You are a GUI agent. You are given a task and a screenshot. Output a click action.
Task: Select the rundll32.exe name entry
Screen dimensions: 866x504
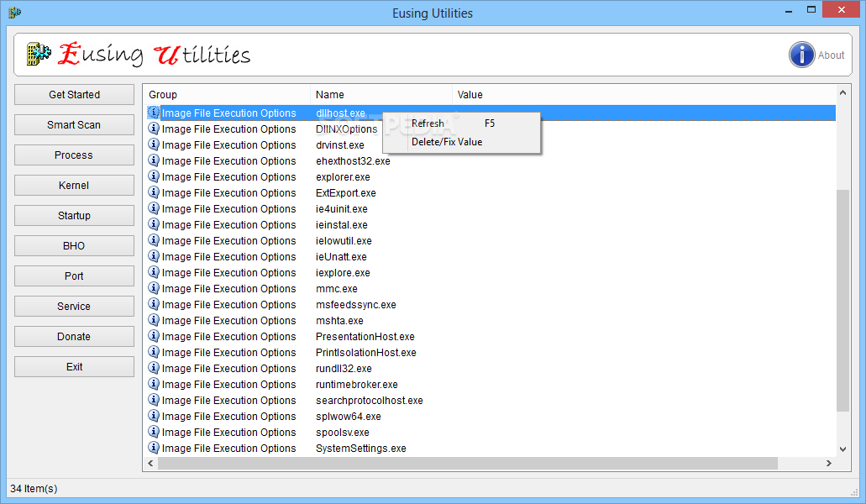tap(344, 369)
